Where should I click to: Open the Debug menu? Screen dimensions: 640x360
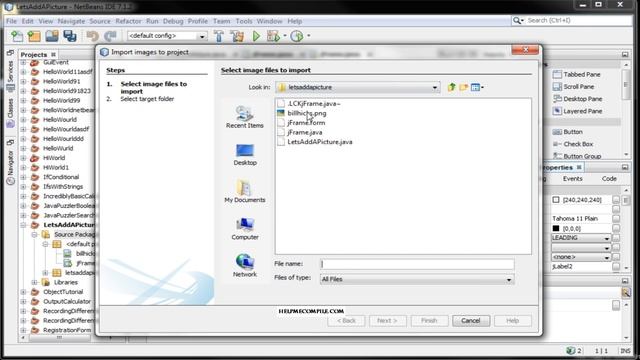coord(173,21)
